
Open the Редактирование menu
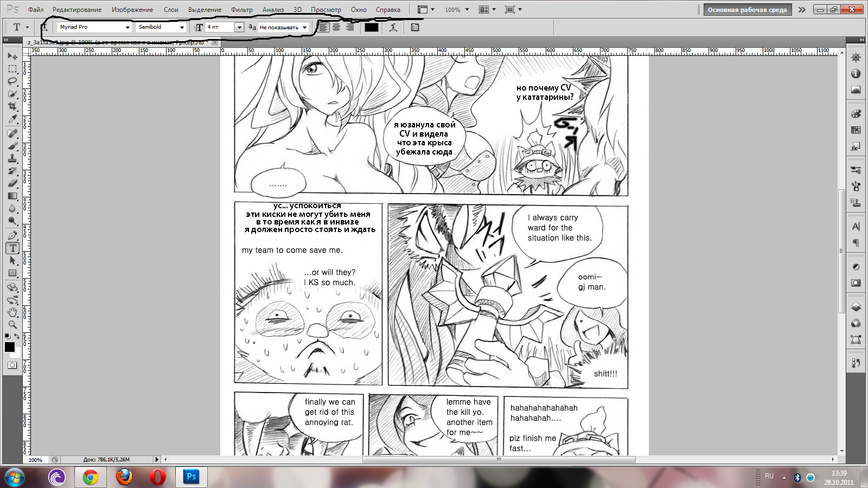click(x=77, y=10)
